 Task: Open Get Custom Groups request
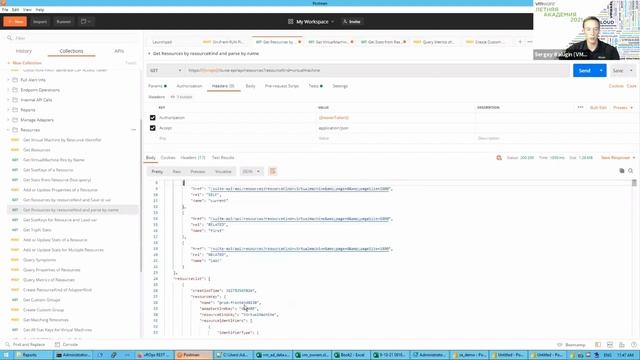click(42, 300)
